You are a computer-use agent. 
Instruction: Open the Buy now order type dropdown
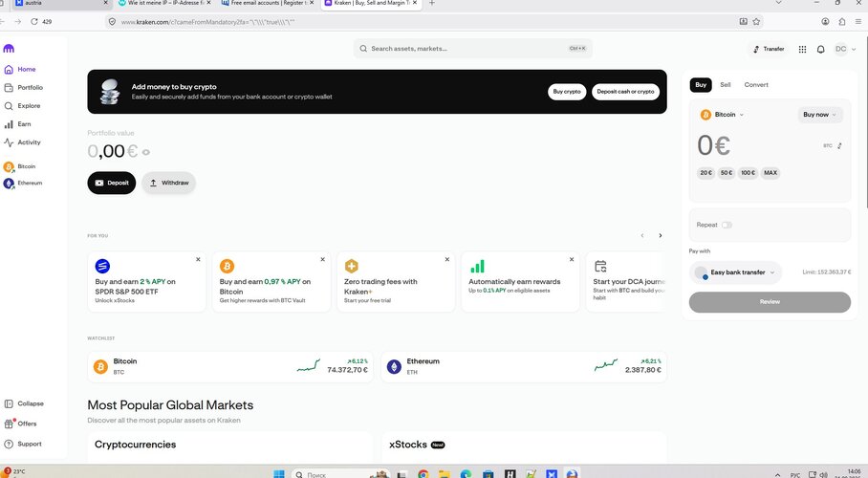819,115
